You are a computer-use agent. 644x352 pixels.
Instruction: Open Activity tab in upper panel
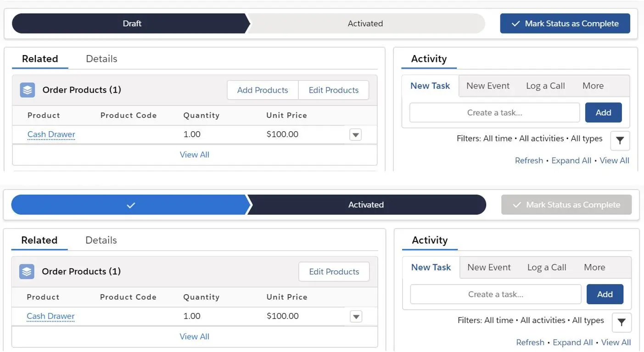point(429,59)
